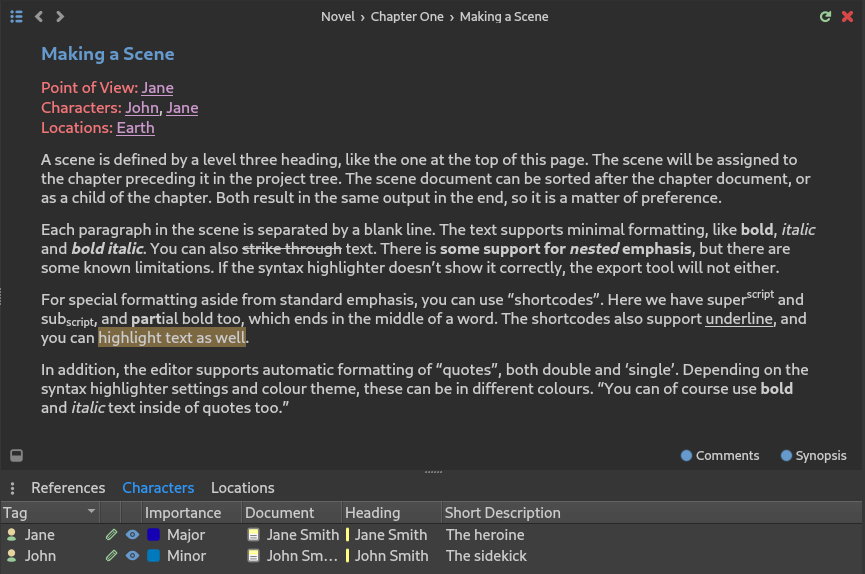865x574 pixels.
Task: Open the document outline list icon
Action: click(17, 17)
